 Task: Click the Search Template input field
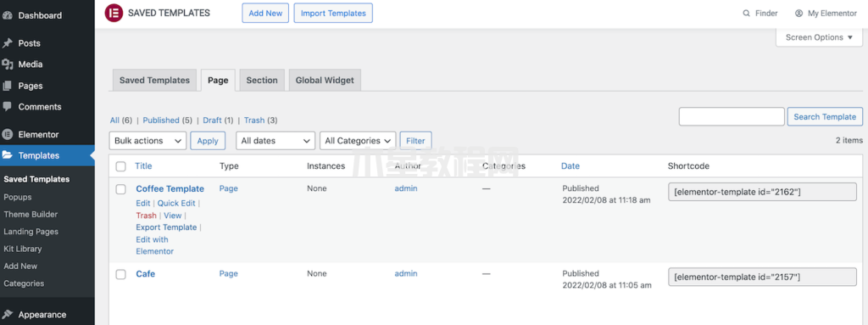(x=732, y=116)
